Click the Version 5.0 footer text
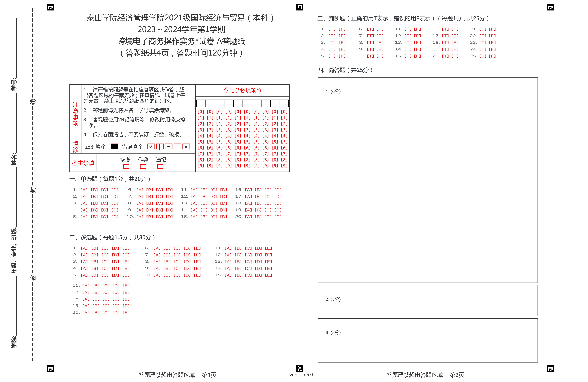Image resolution: width=588 pixels, height=382 pixels. click(301, 375)
